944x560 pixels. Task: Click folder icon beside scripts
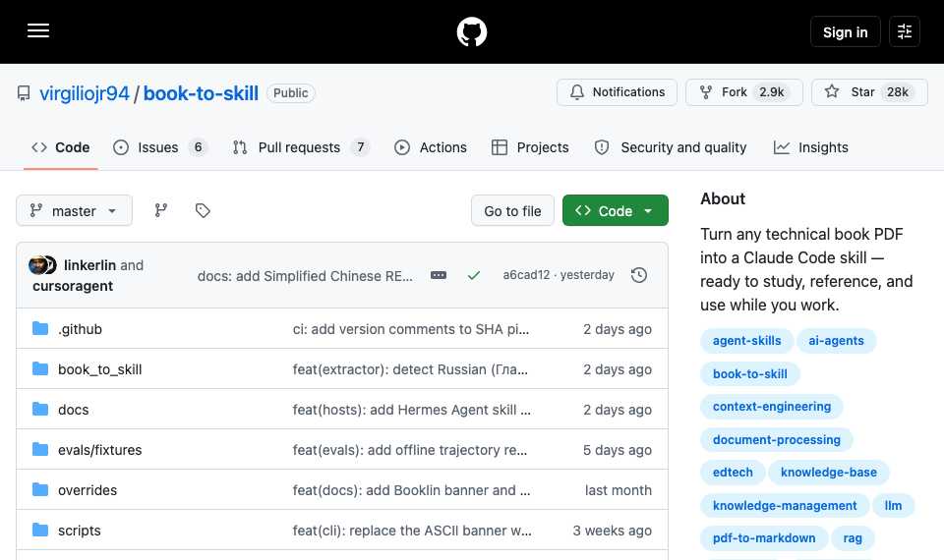[x=40, y=530]
